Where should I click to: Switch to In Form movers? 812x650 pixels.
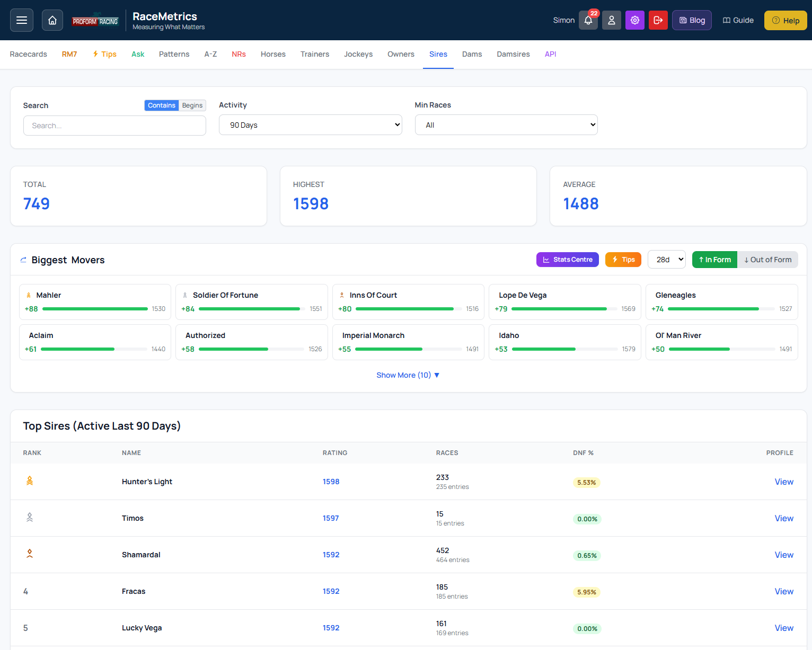[x=714, y=260]
